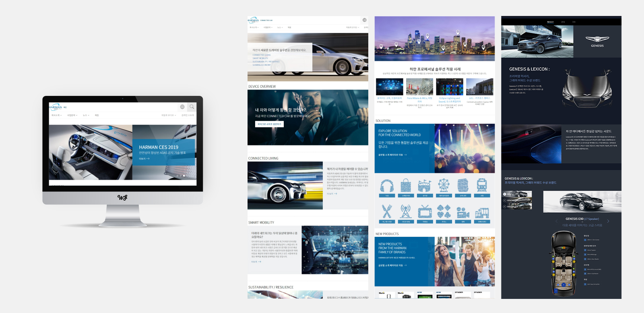
Task: Open 온라인 스토어 on the iMac screen
Action: pos(188,115)
